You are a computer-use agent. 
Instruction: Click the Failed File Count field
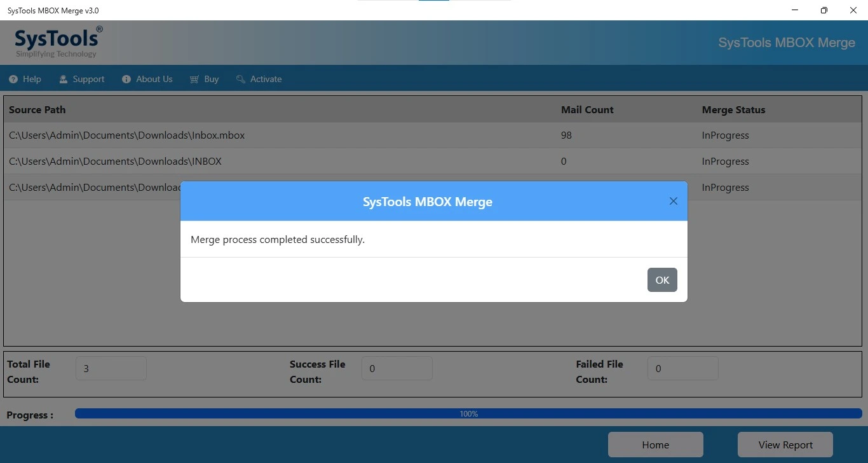point(683,368)
